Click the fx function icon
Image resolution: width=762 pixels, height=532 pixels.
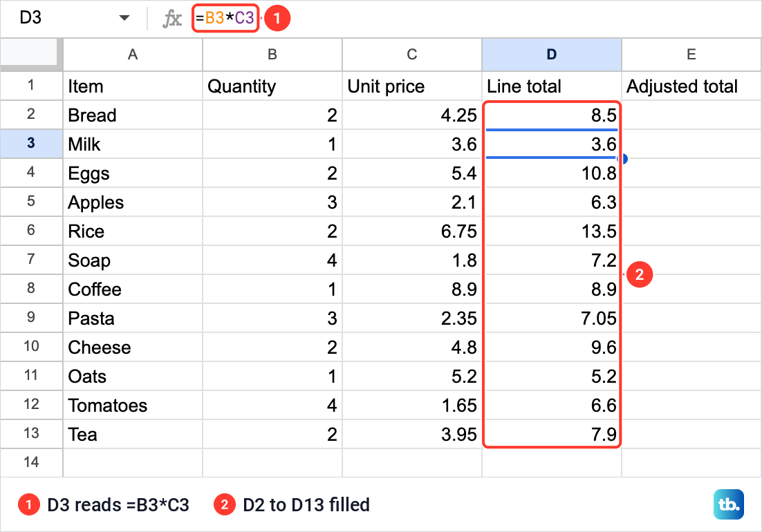172,19
